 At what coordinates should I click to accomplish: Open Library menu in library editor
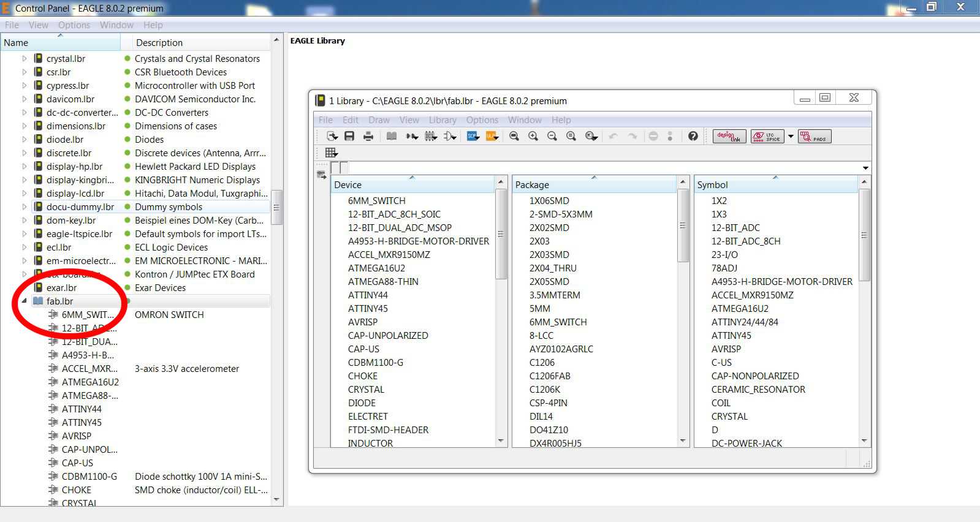tap(443, 120)
